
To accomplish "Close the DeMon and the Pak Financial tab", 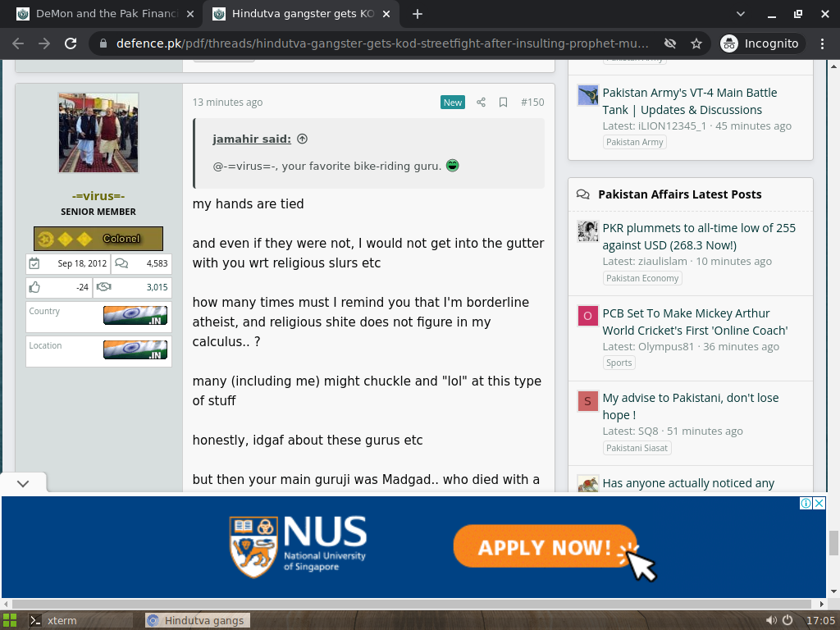I will click(189, 14).
